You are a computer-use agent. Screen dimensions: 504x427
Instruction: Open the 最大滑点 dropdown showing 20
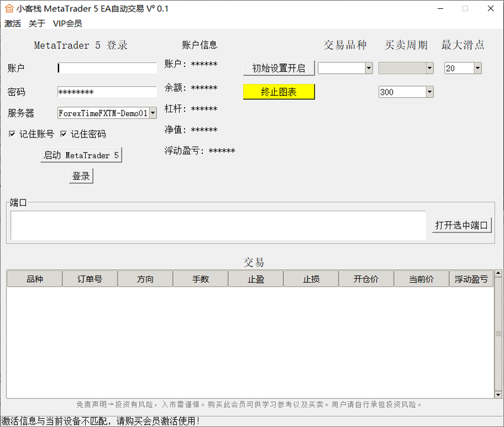click(478, 68)
